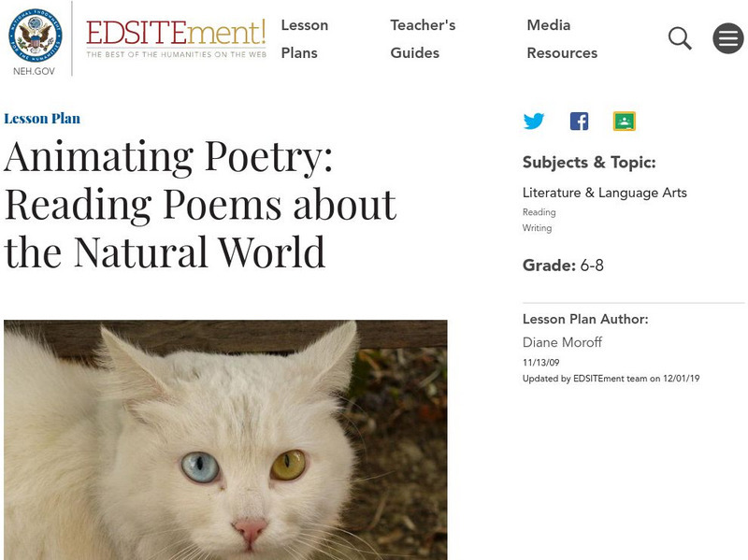
Task: Open the Teacher's Guides menu
Action: pyautogui.click(x=423, y=39)
